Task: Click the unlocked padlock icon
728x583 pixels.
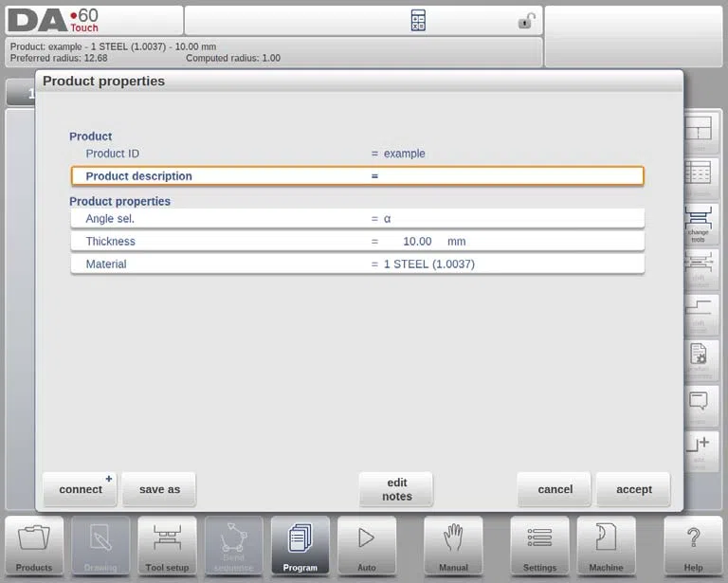Action: 526,21
